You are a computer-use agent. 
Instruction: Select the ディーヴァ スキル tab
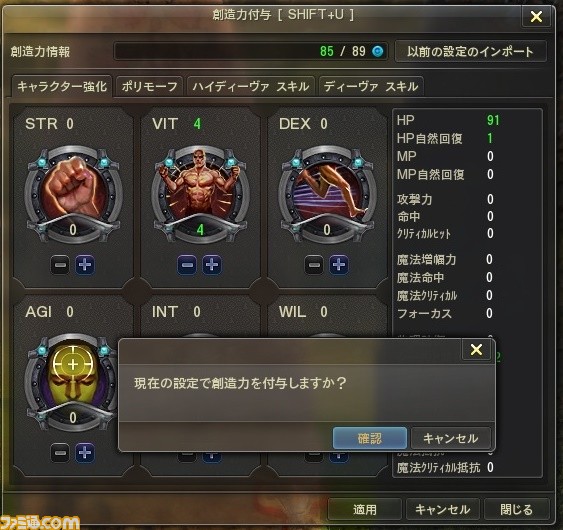coord(371,87)
